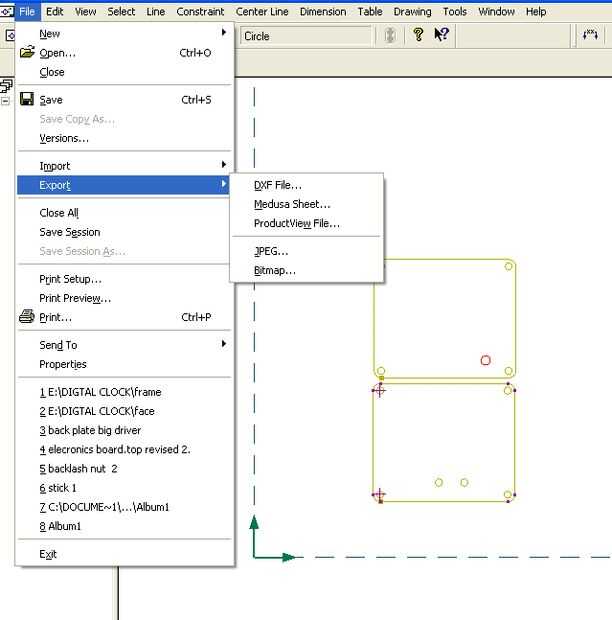Open the Edit menu

coord(55,12)
